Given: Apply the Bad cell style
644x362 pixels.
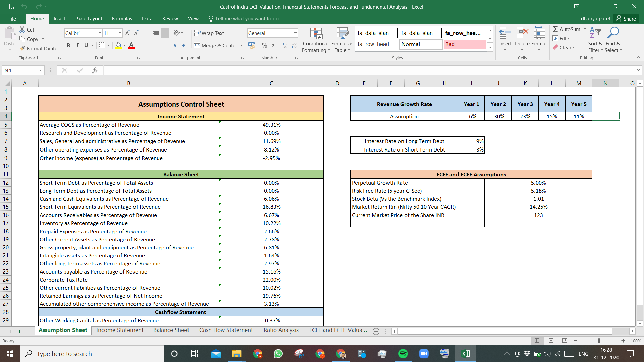Looking at the screenshot, I should click(x=465, y=44).
